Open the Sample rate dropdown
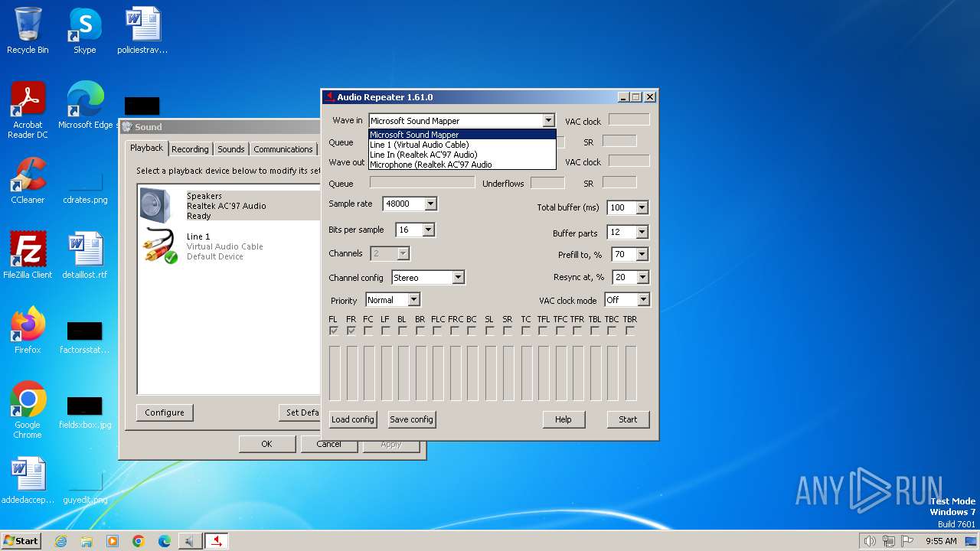This screenshot has height=551, width=980. [430, 204]
